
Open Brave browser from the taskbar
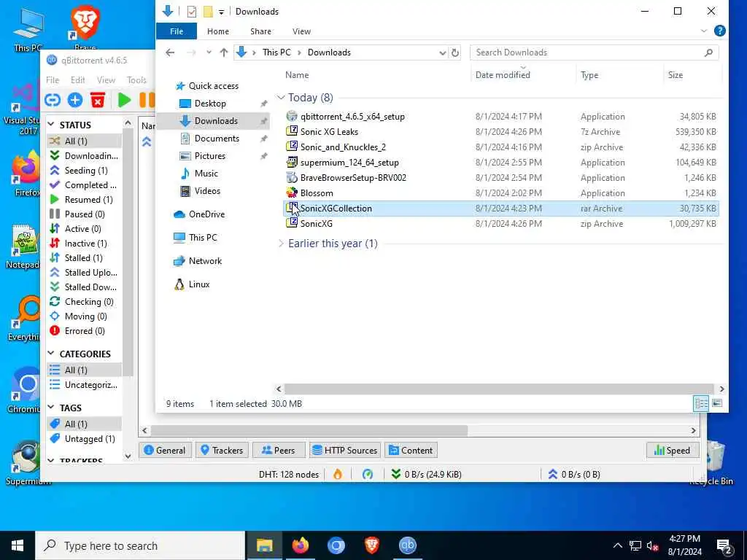point(371,545)
